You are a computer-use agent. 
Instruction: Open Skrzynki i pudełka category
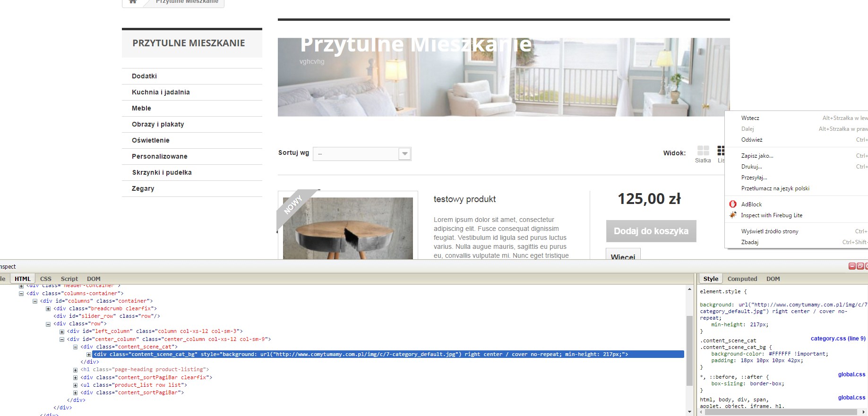pos(162,172)
